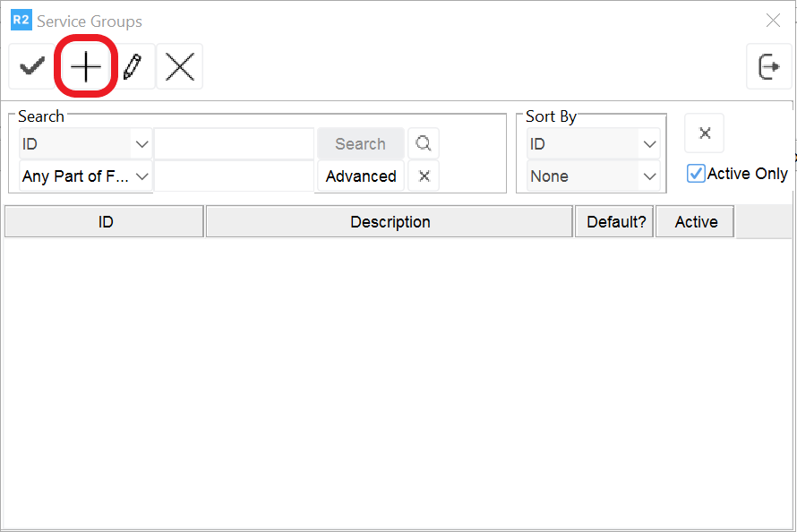Image resolution: width=797 pixels, height=532 pixels.
Task: Select the pencil edit icon
Action: coord(134,66)
